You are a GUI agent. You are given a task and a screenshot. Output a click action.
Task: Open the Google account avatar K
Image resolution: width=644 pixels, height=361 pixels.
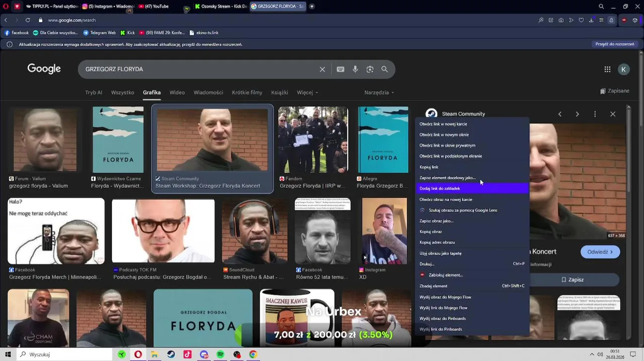623,69
